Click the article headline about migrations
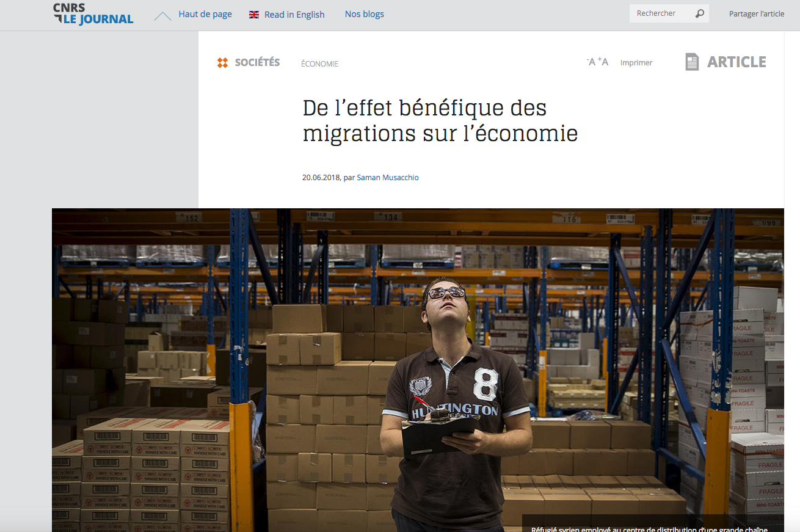This screenshot has height=532, width=800. point(440,121)
